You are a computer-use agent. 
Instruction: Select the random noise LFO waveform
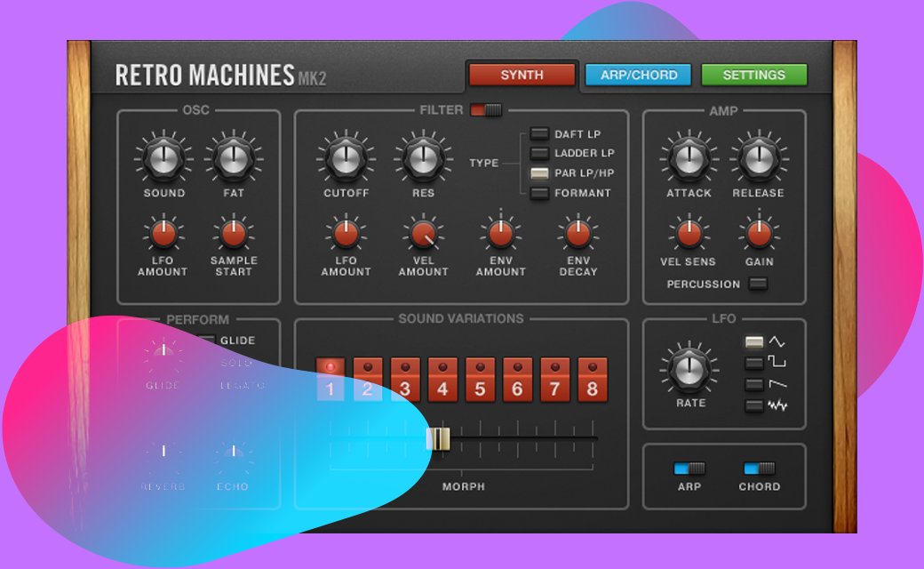pyautogui.click(x=754, y=405)
